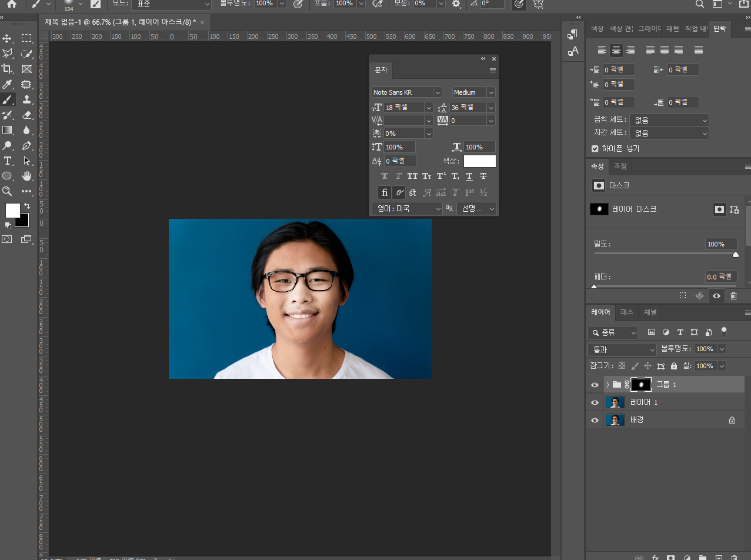The height and width of the screenshot is (560, 751).
Task: Select the Ellipse shape tool
Action: (8, 176)
